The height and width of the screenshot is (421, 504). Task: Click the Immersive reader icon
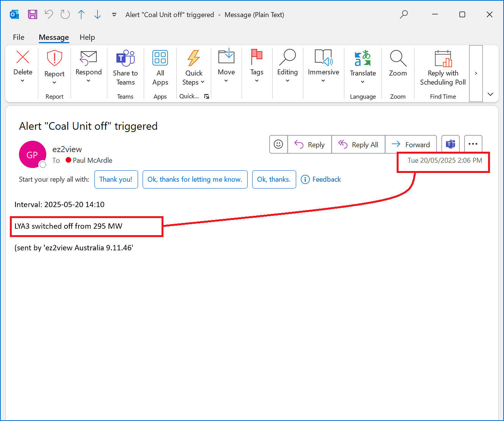[x=323, y=57]
